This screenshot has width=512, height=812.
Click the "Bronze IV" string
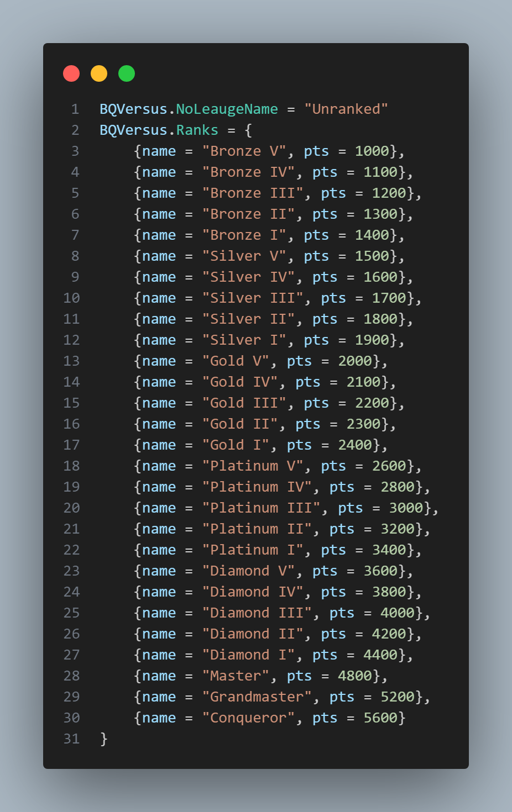tap(248, 172)
